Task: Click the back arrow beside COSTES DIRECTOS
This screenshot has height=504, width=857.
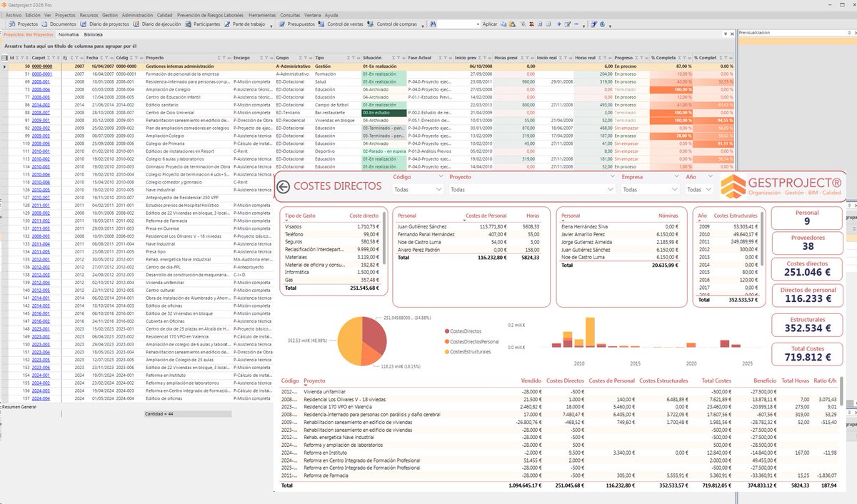Action: (284, 187)
